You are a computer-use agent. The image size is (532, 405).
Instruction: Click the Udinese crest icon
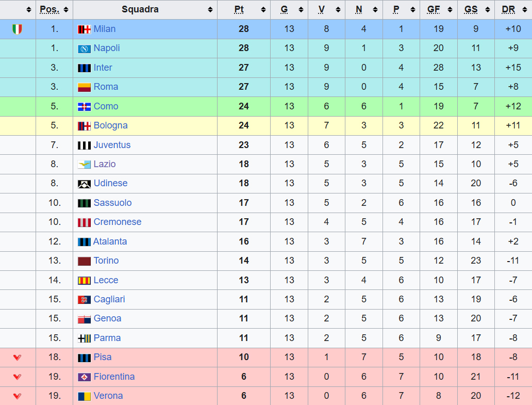point(84,184)
